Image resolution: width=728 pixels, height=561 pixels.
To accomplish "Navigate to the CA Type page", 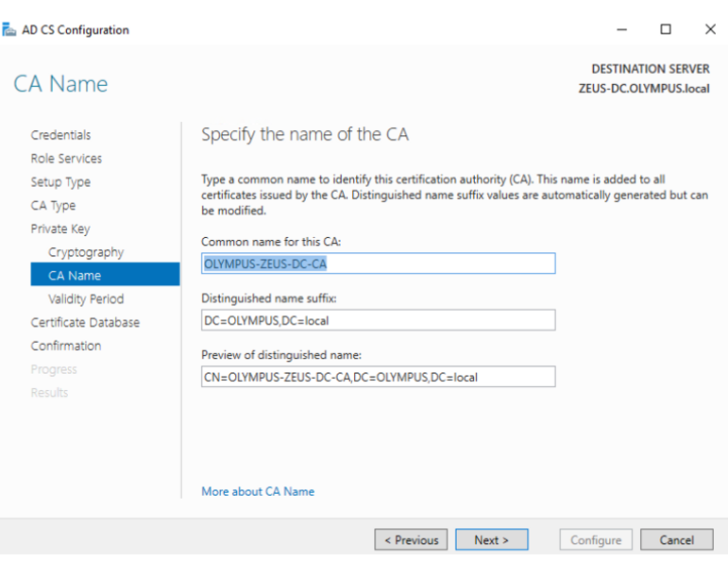I will coord(53,206).
